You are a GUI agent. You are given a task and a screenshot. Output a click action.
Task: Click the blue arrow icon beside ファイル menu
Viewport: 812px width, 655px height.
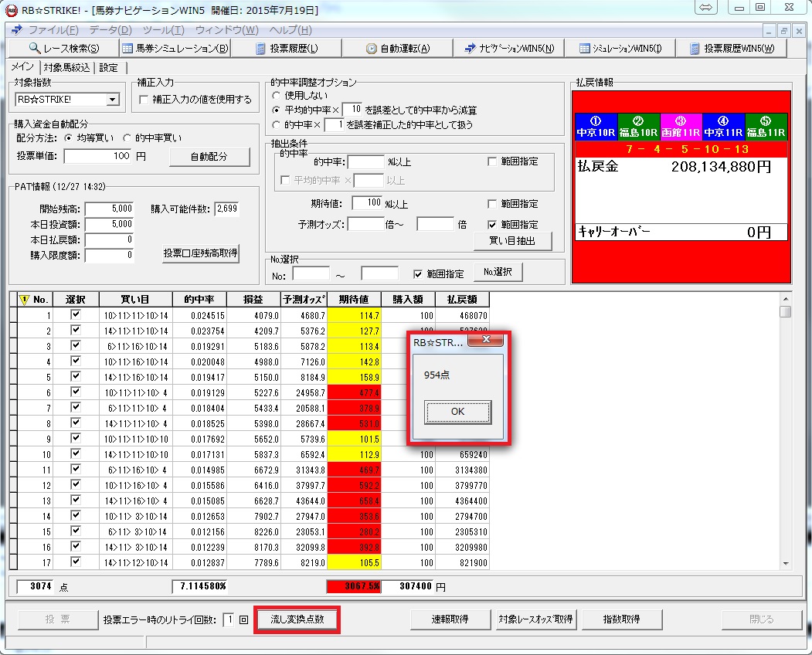pyautogui.click(x=16, y=29)
